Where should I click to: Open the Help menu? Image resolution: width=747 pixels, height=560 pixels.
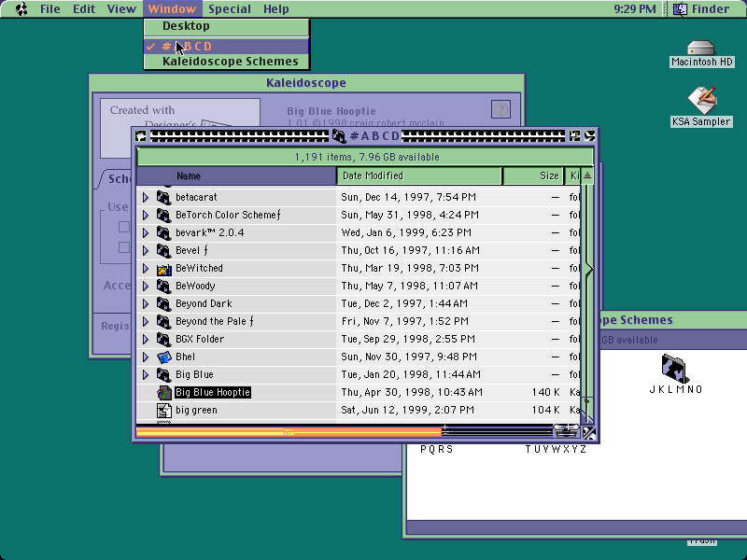pyautogui.click(x=275, y=8)
